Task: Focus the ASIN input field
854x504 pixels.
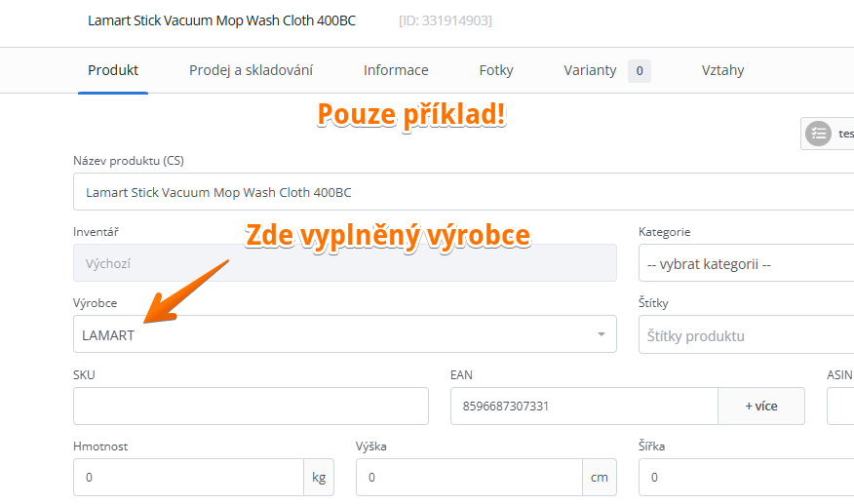Action: coord(840,406)
